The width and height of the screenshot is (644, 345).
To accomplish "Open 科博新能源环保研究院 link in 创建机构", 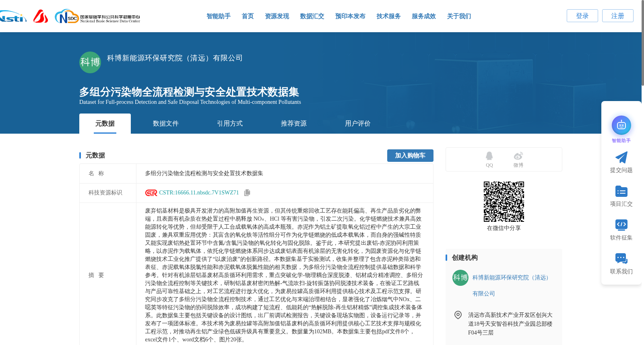I will [x=511, y=286].
